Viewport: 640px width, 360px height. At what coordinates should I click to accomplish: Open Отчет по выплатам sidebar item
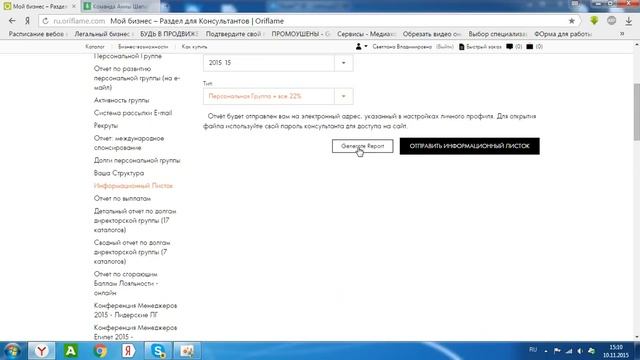click(122, 198)
